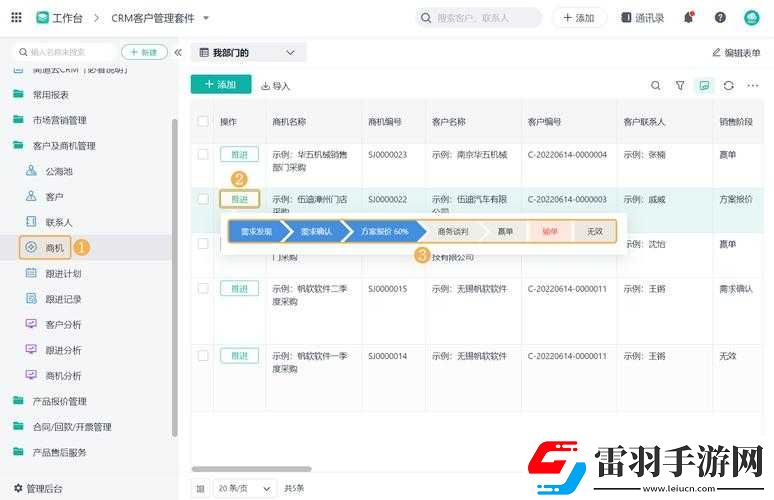Check the row for SJ0000023

(x=203, y=155)
